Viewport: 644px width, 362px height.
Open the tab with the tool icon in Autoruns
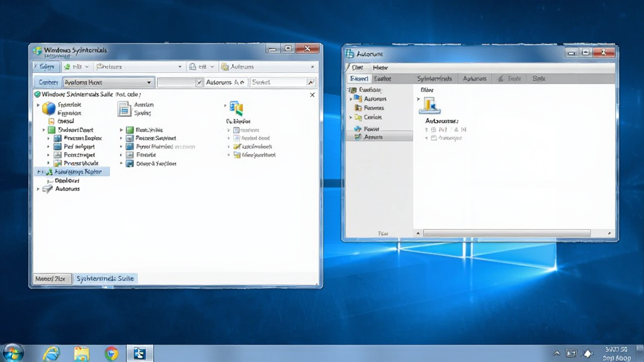tap(509, 79)
